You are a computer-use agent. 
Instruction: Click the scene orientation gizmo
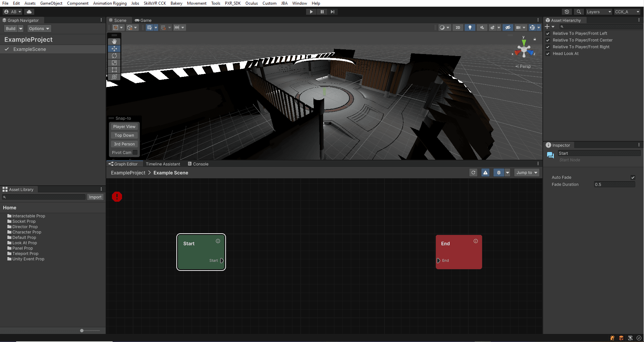click(524, 50)
